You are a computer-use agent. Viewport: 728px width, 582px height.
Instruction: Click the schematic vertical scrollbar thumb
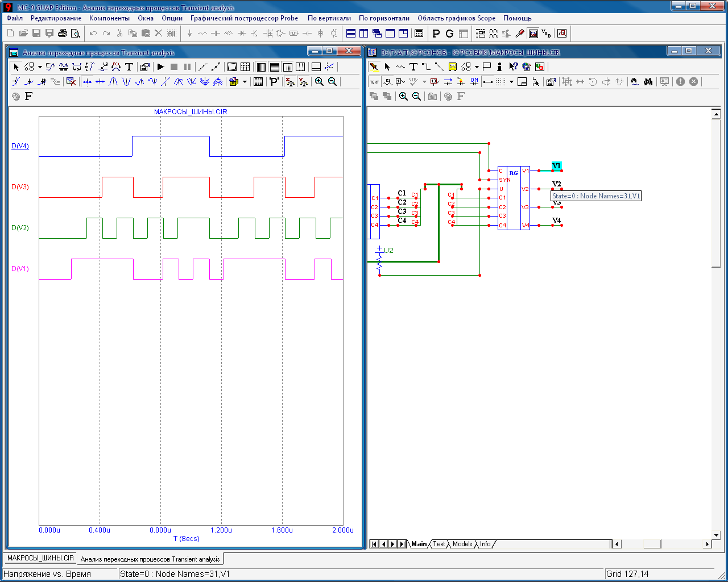coord(716,193)
